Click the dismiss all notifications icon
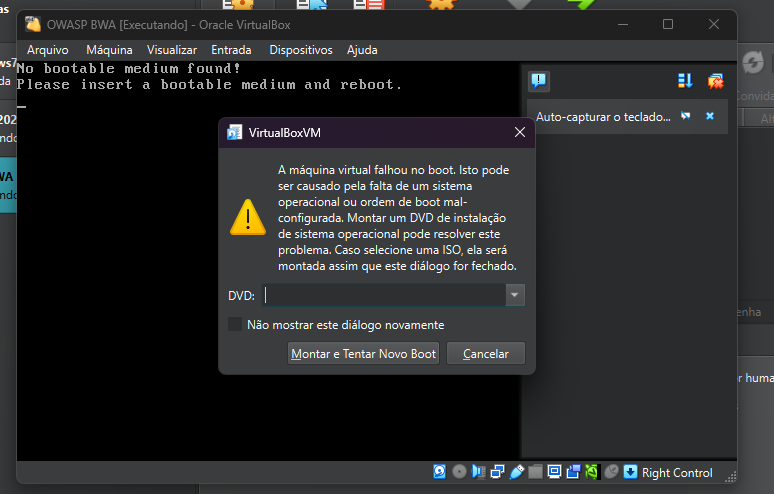The width and height of the screenshot is (774, 494). pyautogui.click(x=715, y=80)
